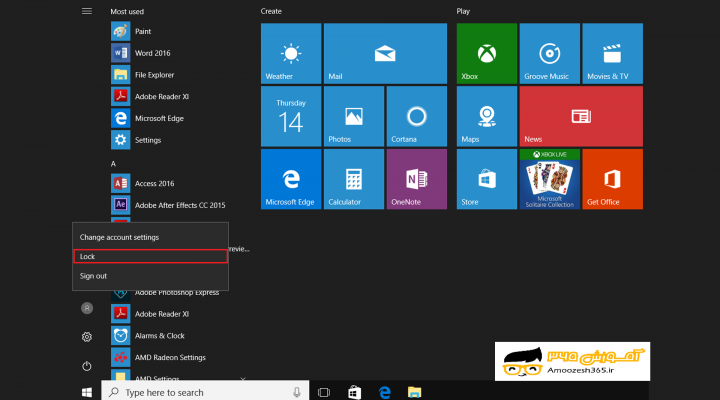Select Lock in the account menu

click(150, 256)
